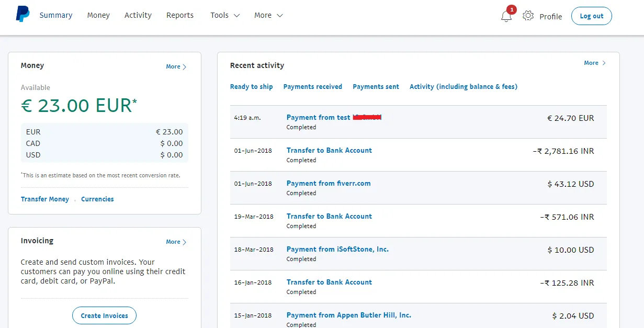Open settings via the gear icon

pyautogui.click(x=528, y=16)
